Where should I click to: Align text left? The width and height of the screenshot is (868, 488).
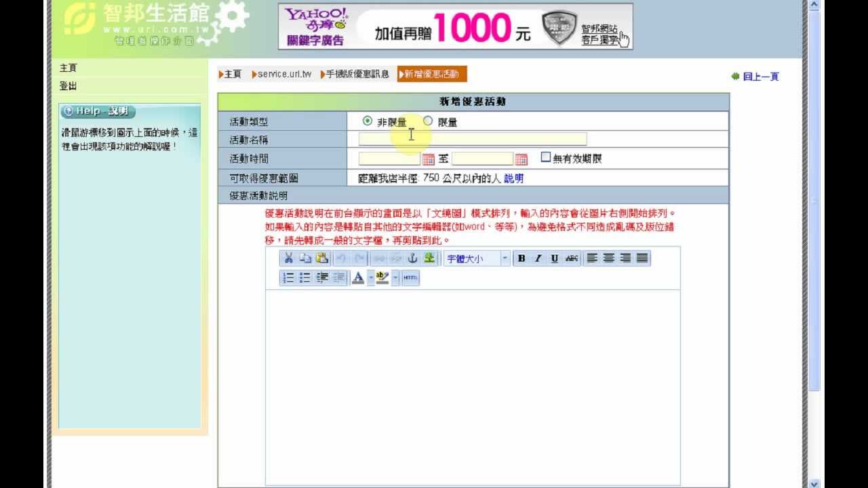592,258
